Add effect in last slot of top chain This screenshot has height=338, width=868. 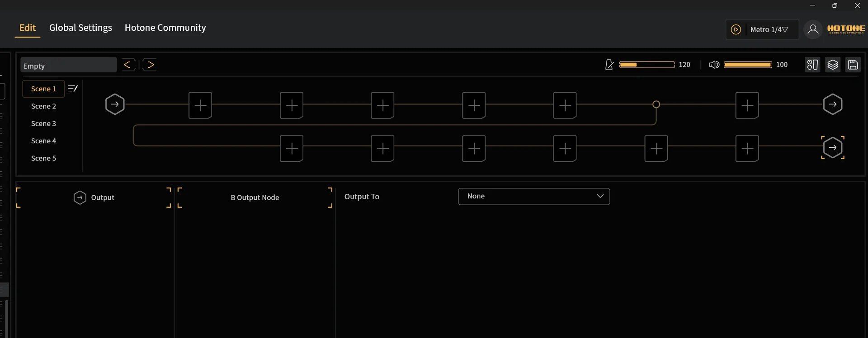point(747,105)
